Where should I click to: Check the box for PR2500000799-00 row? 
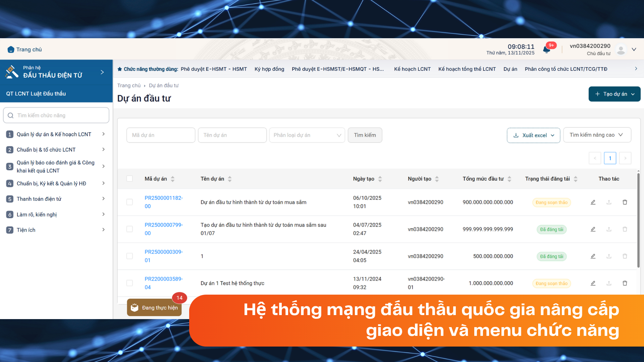click(129, 229)
